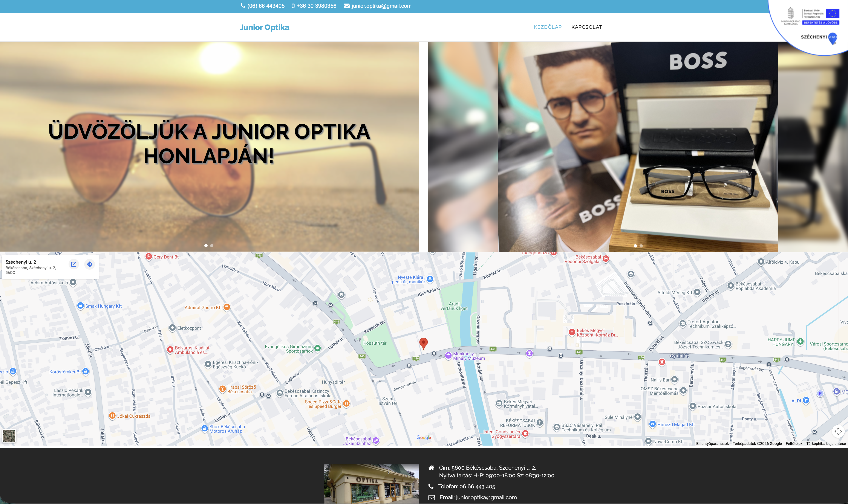Show second slide of the BOSS carousel
Image resolution: width=848 pixels, height=504 pixels.
(x=641, y=246)
